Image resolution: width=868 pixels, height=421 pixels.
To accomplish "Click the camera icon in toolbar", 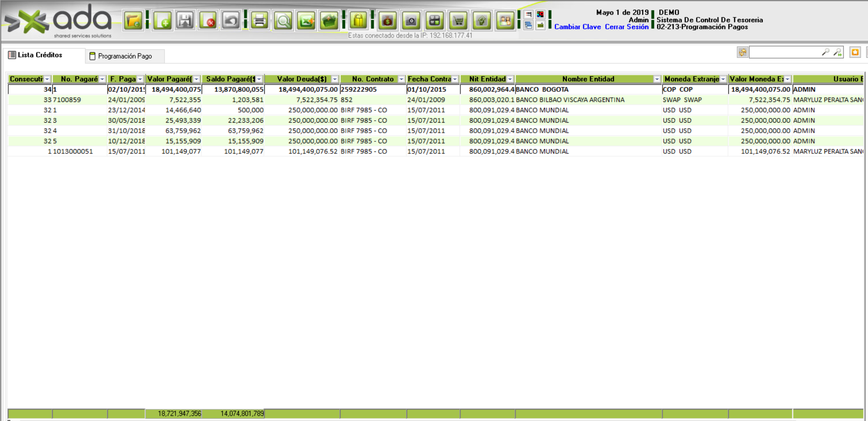I will (411, 21).
